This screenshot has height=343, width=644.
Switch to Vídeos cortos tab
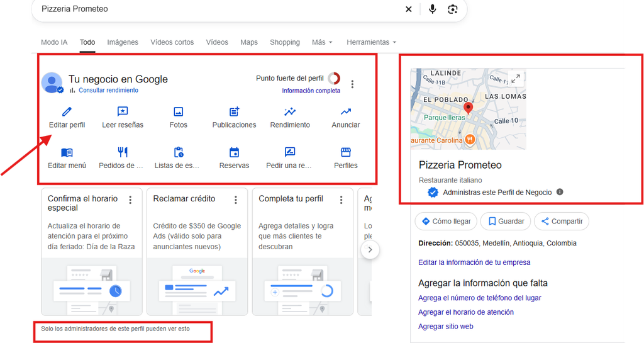(x=172, y=42)
